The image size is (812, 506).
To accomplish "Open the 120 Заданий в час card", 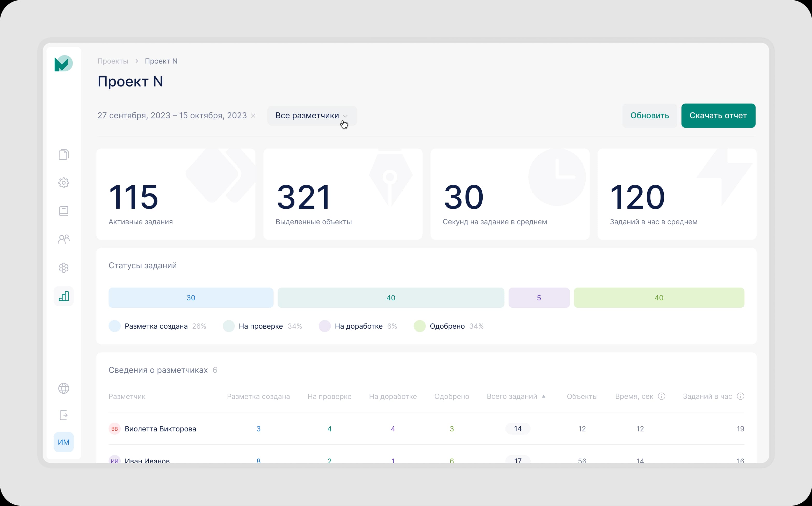I will (677, 194).
